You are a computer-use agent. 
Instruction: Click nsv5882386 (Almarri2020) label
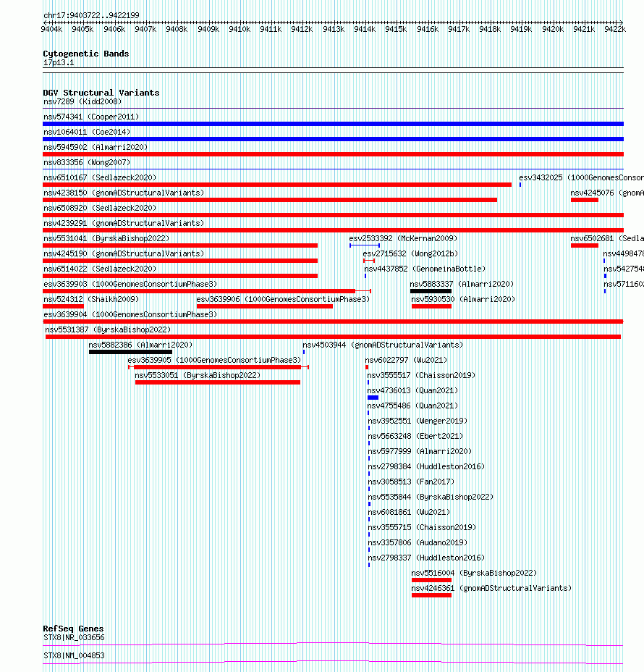point(140,345)
